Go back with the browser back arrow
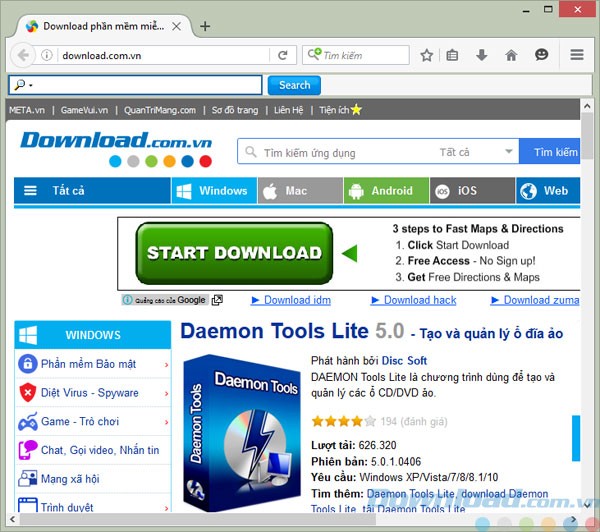The image size is (600, 532). point(23,55)
